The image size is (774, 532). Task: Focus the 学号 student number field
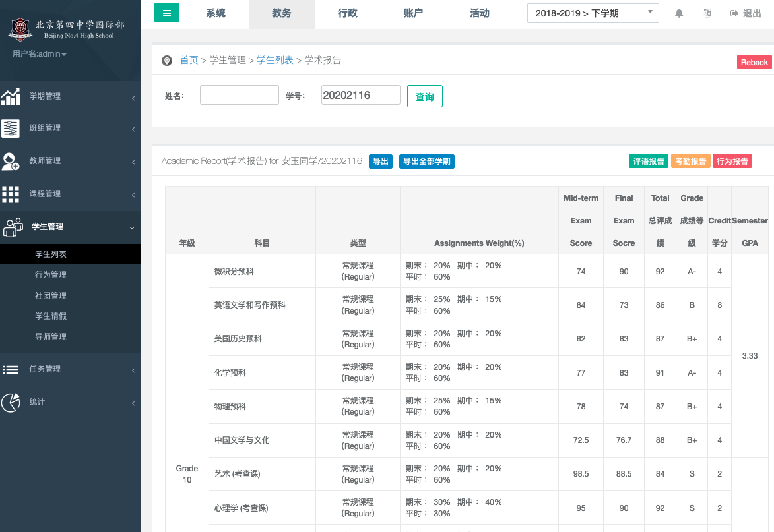click(361, 95)
